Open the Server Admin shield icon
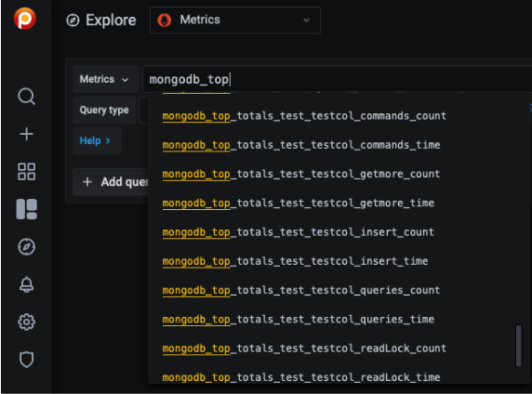This screenshot has height=394, width=532. [x=26, y=360]
